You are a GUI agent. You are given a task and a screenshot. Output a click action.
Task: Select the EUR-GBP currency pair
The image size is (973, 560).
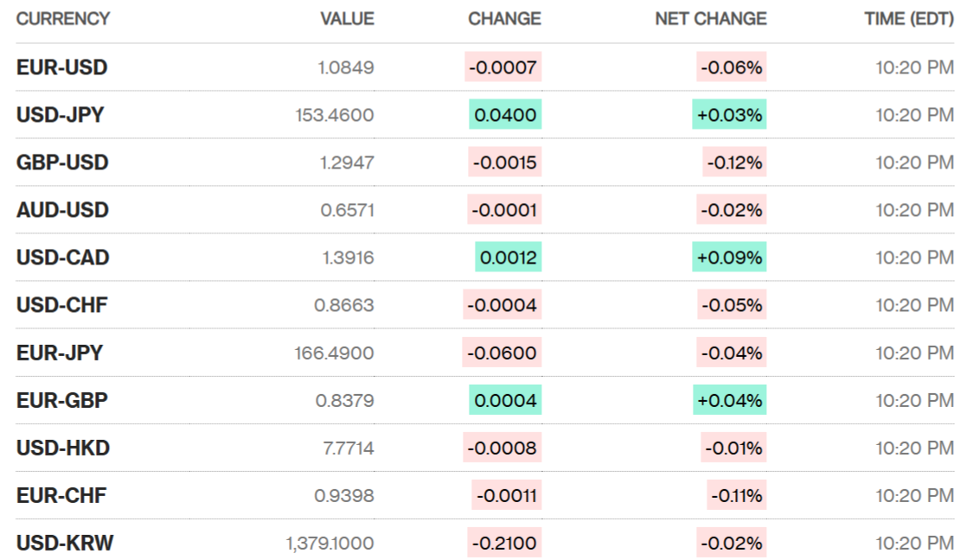coord(61,400)
